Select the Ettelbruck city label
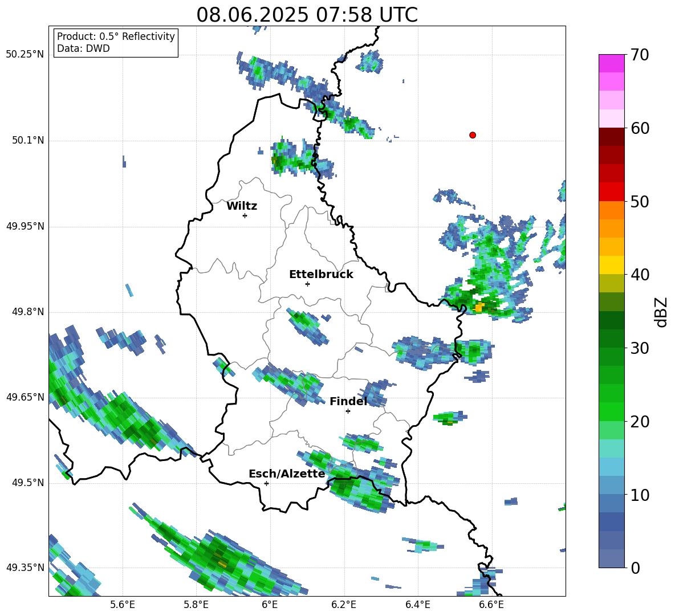The height and width of the screenshot is (616, 675). [x=321, y=275]
